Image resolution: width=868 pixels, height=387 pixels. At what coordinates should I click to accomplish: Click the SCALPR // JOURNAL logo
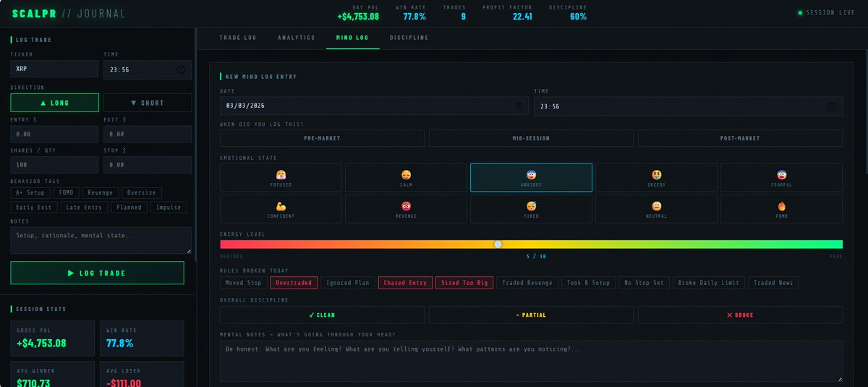68,13
